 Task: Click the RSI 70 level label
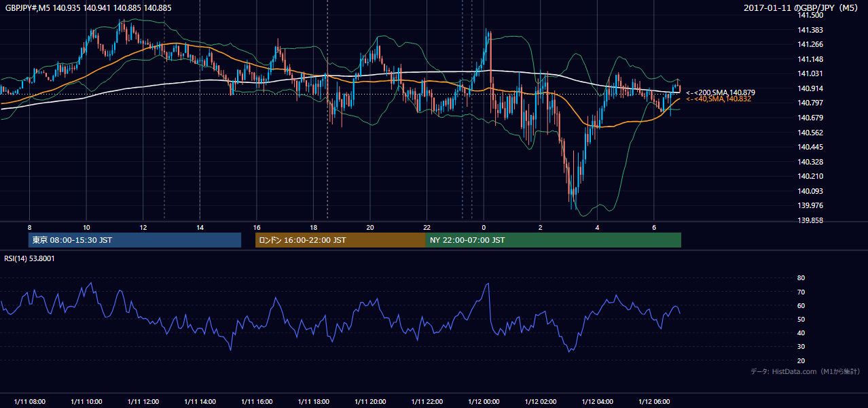801,292
